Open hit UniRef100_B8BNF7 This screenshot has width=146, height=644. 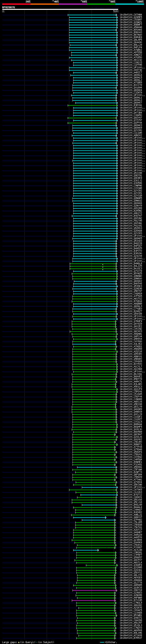point(131,25)
